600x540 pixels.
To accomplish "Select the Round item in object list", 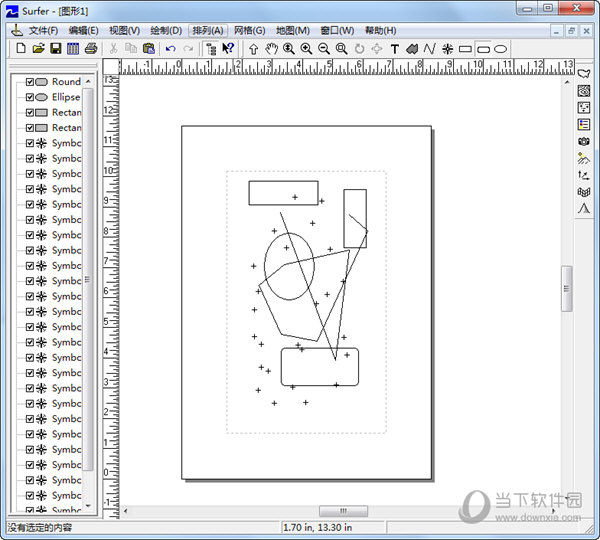I will pos(66,82).
